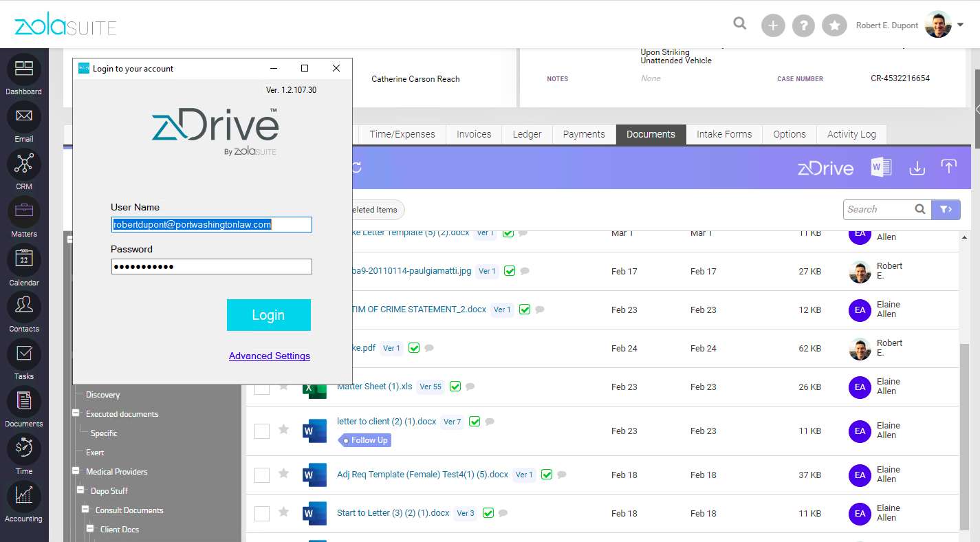The image size is (980, 542).
Task: Check the letter to client row checkbox
Action: [x=262, y=431]
